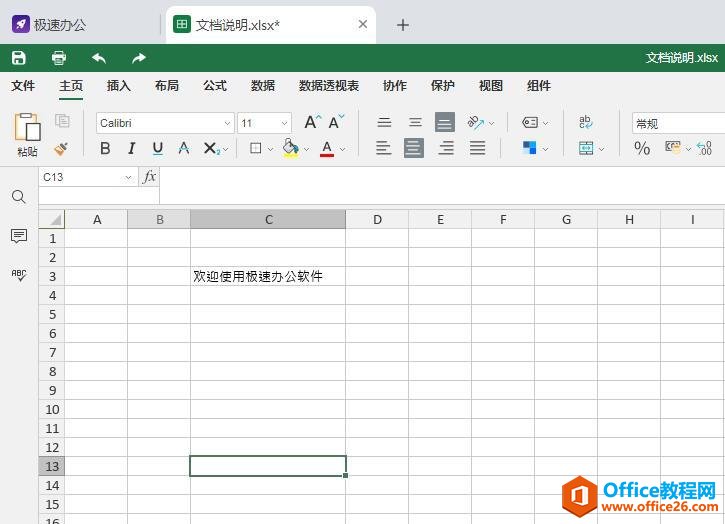Viewport: 725px width, 524px height.
Task: Toggle bottom vertical alignment
Action: pos(445,122)
